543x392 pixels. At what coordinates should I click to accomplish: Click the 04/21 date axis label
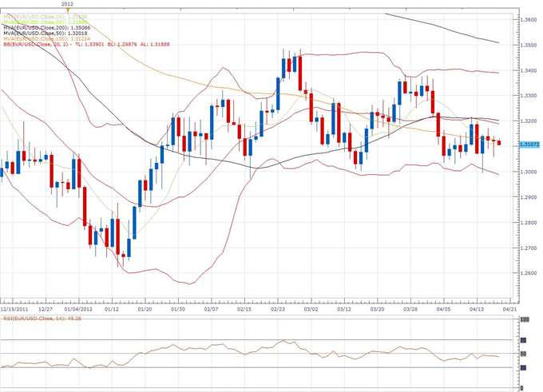click(509, 307)
